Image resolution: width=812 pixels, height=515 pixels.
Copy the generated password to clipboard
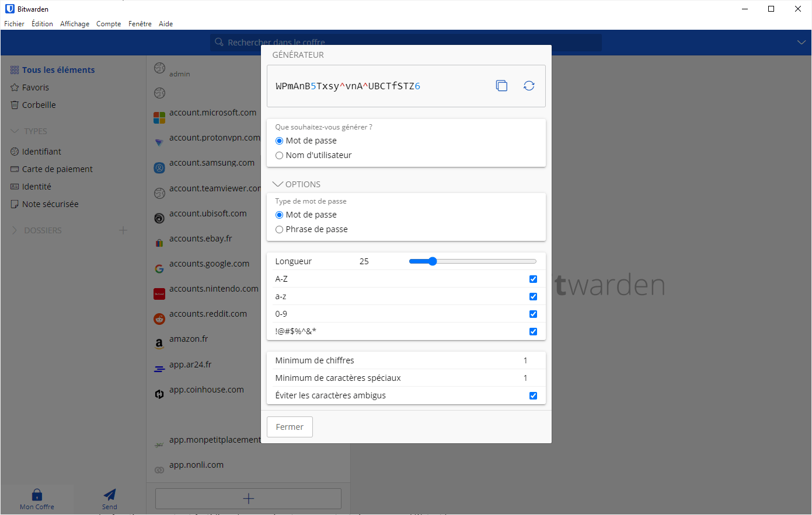pos(501,85)
